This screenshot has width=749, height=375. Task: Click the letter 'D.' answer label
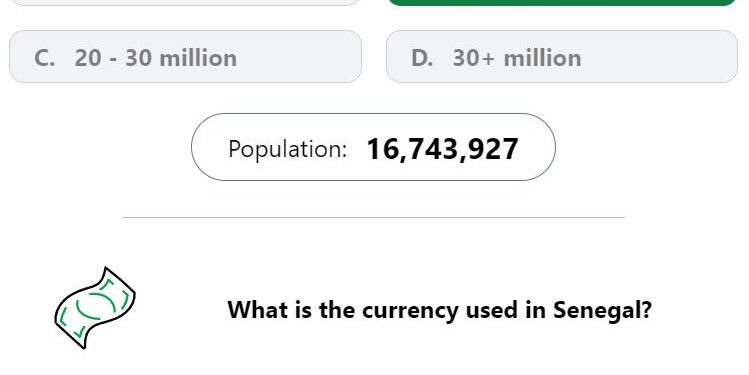pos(422,58)
